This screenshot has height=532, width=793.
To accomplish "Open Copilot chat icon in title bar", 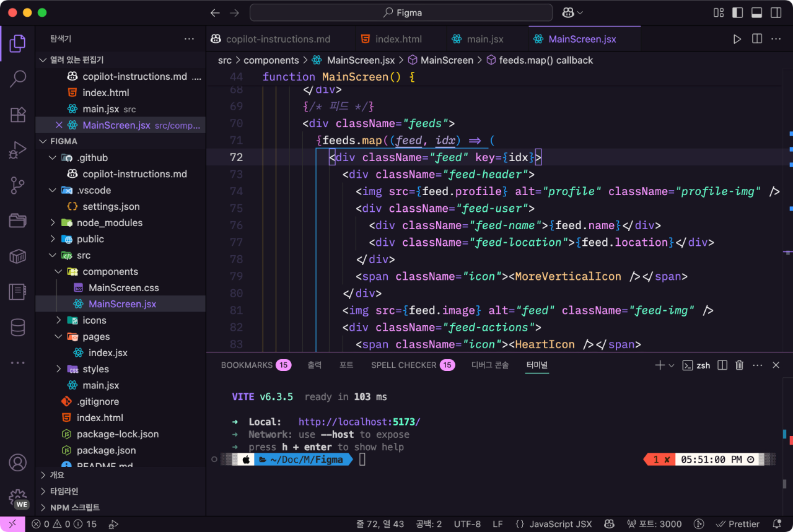I will pyautogui.click(x=568, y=12).
